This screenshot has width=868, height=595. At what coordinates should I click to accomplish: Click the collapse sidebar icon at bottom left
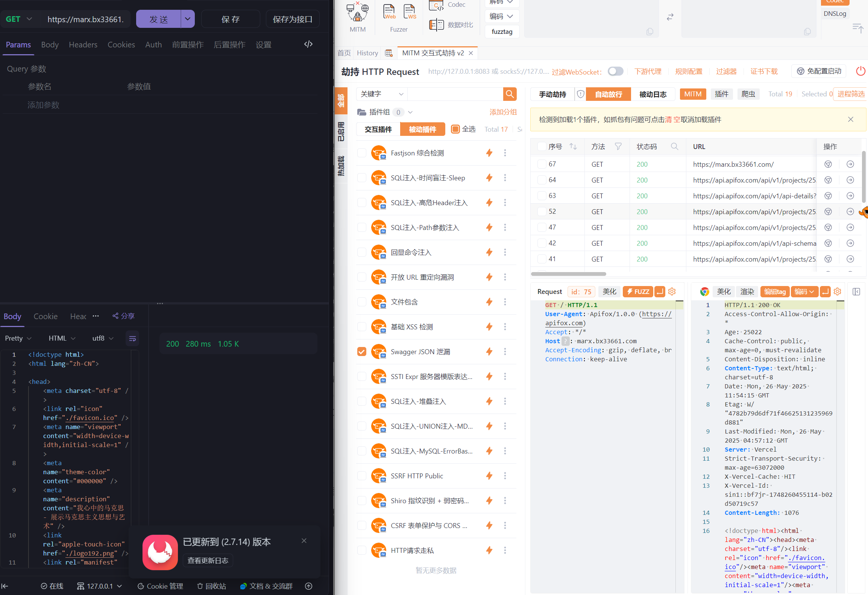[5, 586]
